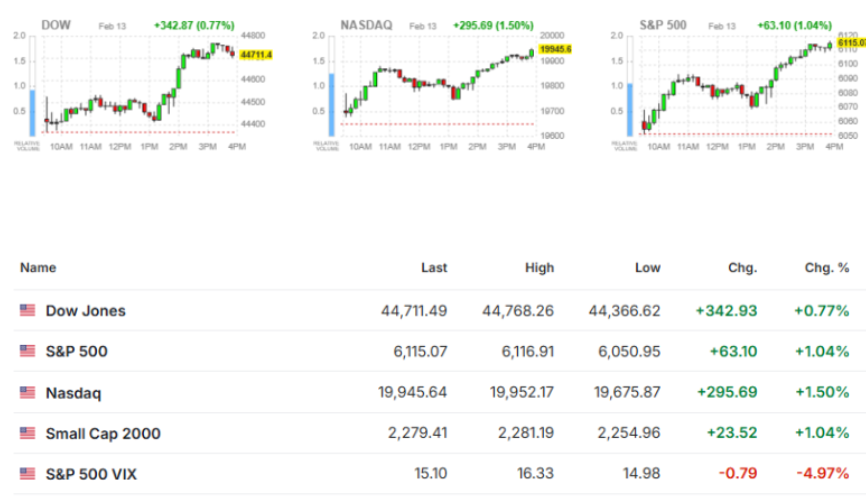Click the DOW relative volume blue bar
This screenshot has height=498, width=866.
point(33,113)
